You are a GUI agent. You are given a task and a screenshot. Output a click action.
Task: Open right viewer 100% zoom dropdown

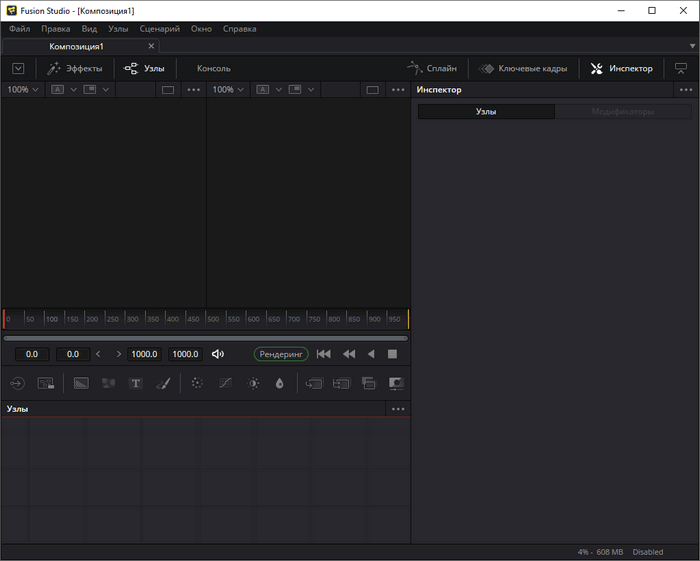(228, 90)
